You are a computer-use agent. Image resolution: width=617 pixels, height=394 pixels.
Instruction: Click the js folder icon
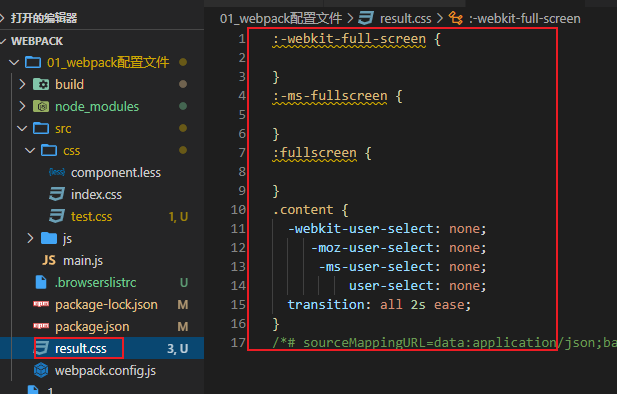coord(49,238)
